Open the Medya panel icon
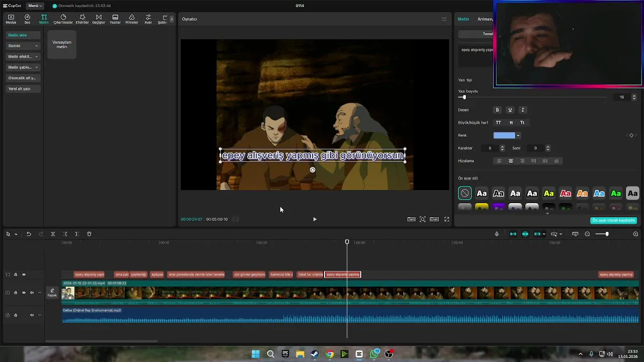Screen dimensions: 644x362 pyautogui.click(x=11, y=19)
